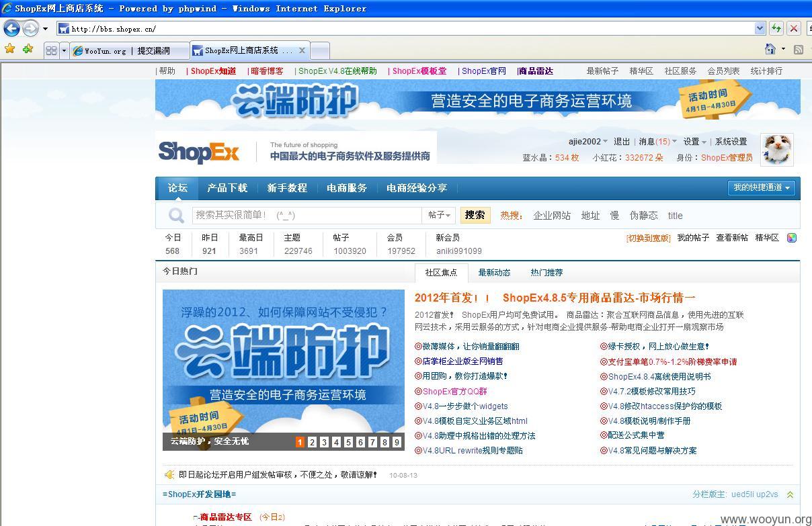Expand the tab list dropdown arrow
The image size is (812, 526).
pyautogui.click(x=65, y=50)
